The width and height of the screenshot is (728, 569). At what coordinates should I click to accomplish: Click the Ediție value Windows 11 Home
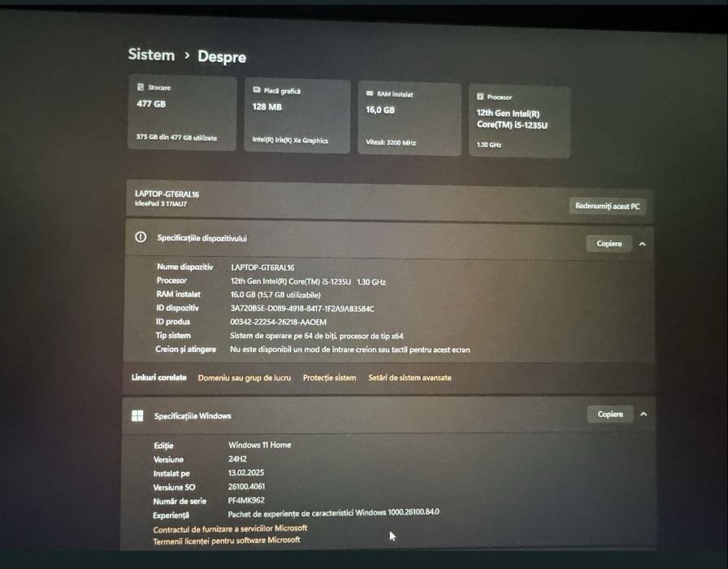click(x=259, y=445)
